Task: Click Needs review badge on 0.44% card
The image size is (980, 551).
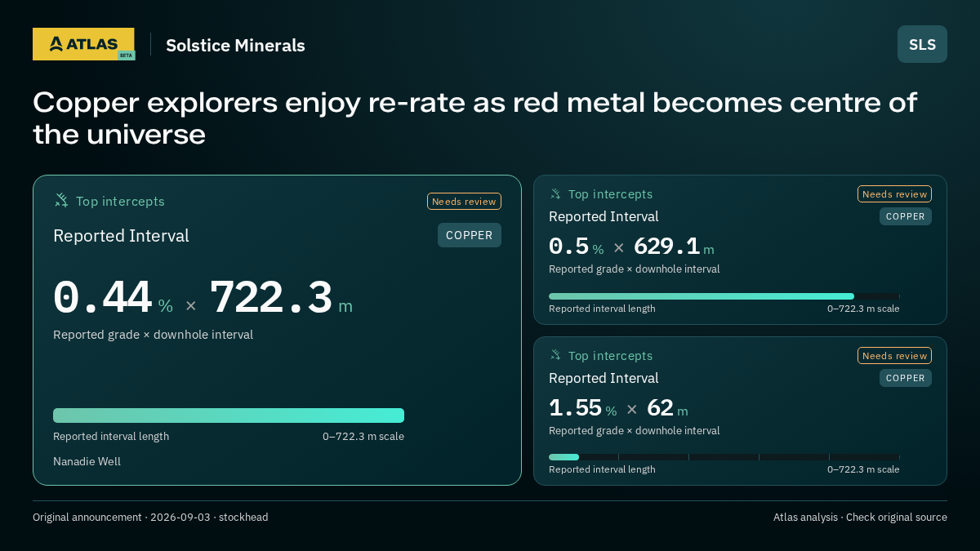Action: [464, 202]
